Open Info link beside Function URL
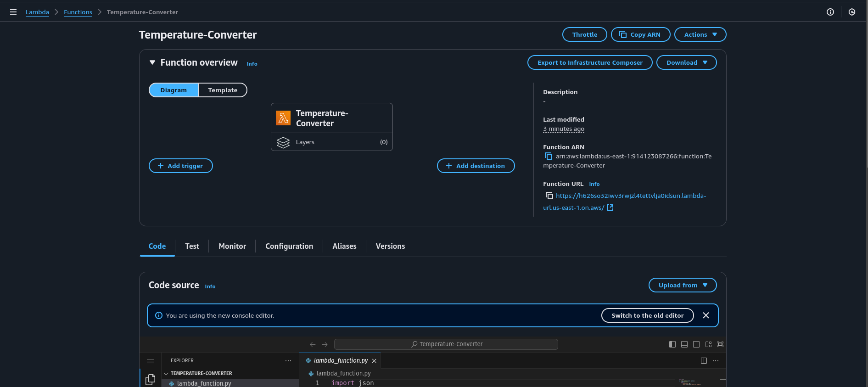The width and height of the screenshot is (868, 387). tap(594, 184)
